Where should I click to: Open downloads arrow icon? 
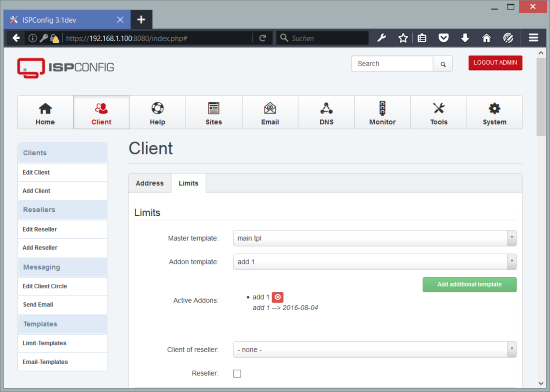click(465, 38)
